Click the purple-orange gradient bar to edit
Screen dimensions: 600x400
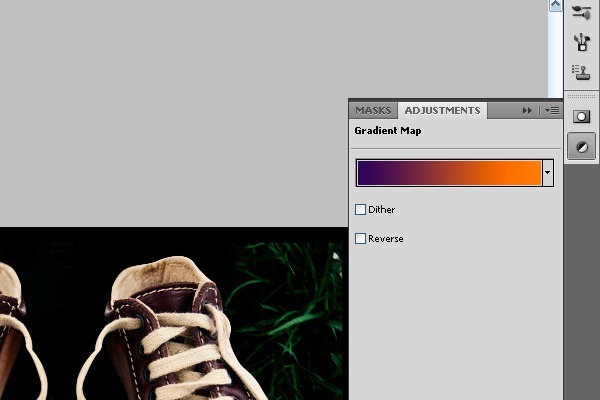(448, 173)
